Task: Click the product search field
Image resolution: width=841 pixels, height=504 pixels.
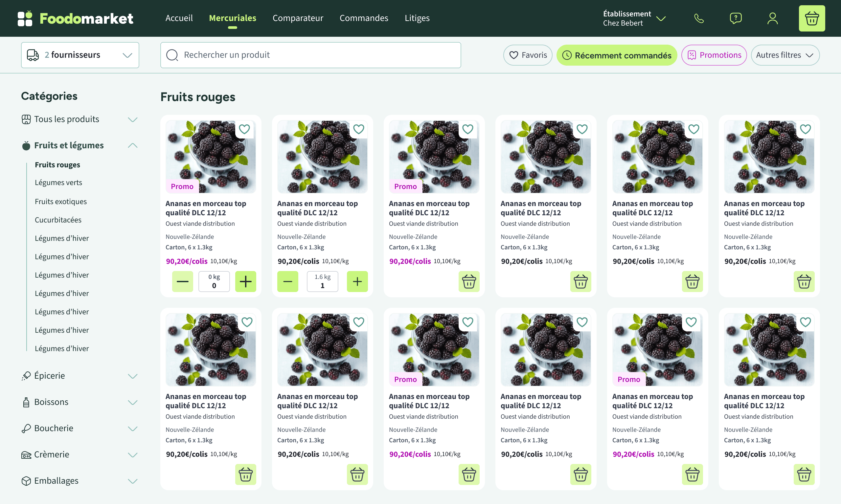Action: [x=310, y=55]
